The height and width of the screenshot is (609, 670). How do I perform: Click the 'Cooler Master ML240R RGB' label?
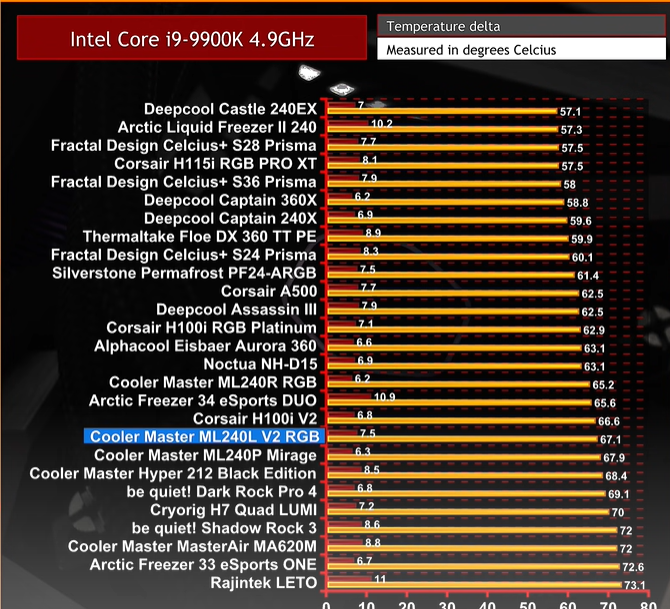(x=213, y=382)
